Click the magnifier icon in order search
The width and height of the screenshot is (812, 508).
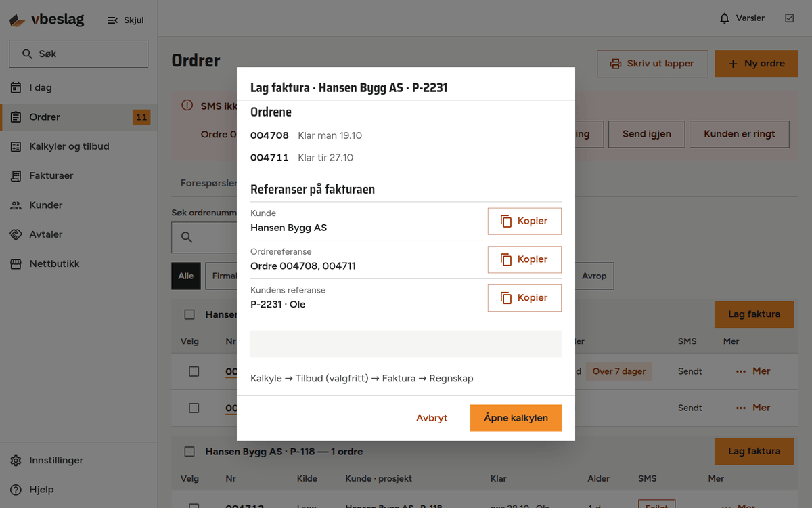point(187,237)
